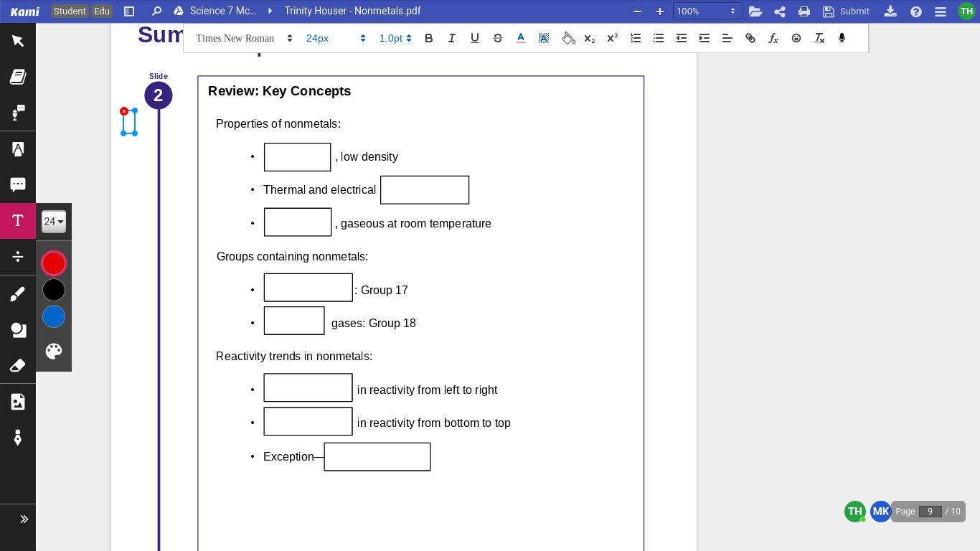Open the Read Aloud text-to-speech tool
This screenshot has height=551, width=980.
(18, 113)
